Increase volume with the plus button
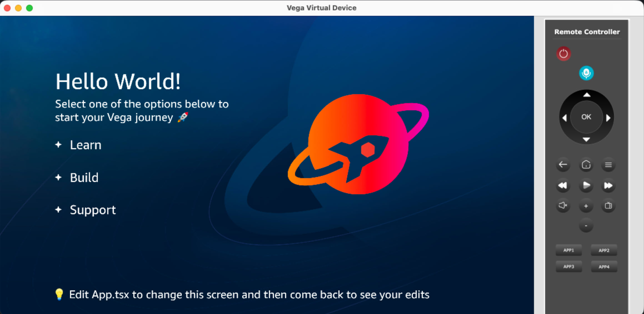Image resolution: width=644 pixels, height=314 pixels. [x=586, y=206]
